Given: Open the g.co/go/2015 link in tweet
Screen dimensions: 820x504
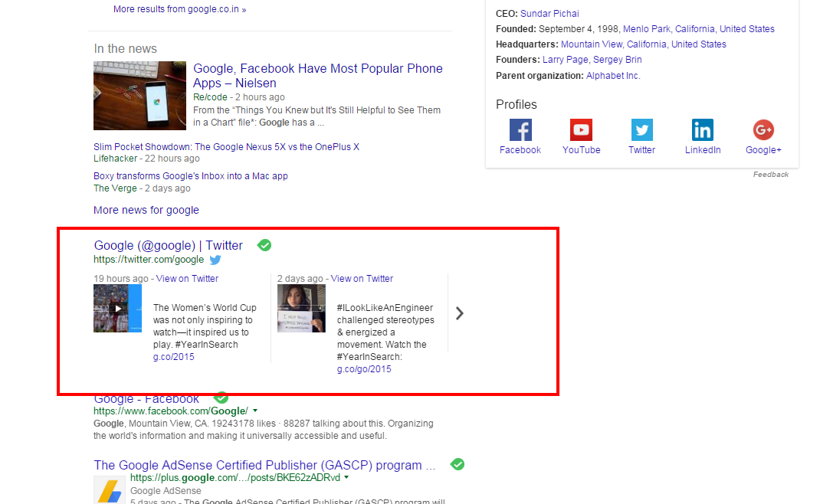Looking at the screenshot, I should pyautogui.click(x=364, y=369).
